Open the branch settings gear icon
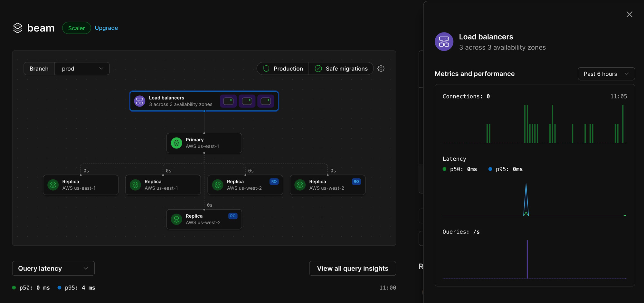Screen dimensions: 644x303 coord(381,69)
